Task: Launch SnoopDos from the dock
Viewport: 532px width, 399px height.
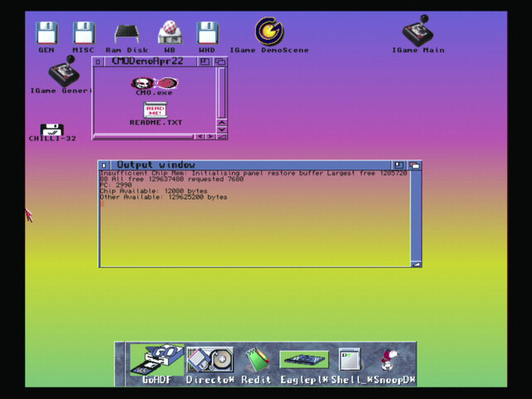Action: coord(390,360)
